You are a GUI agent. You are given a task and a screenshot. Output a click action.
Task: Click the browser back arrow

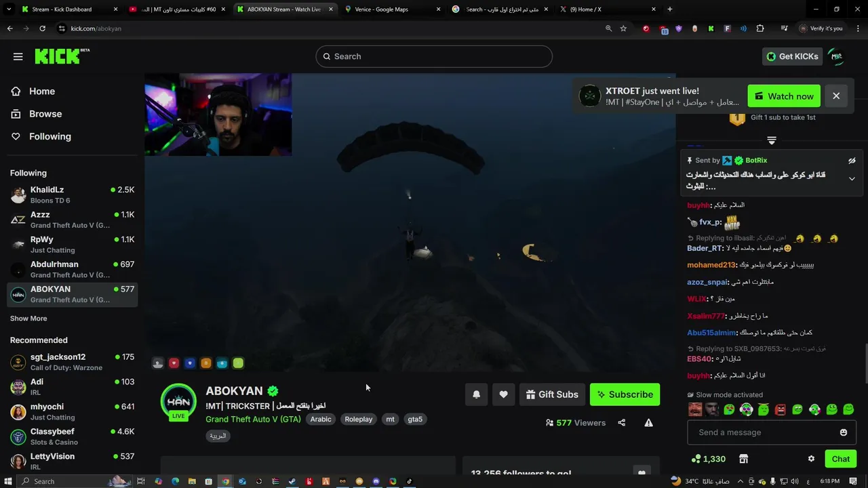tap(9, 28)
